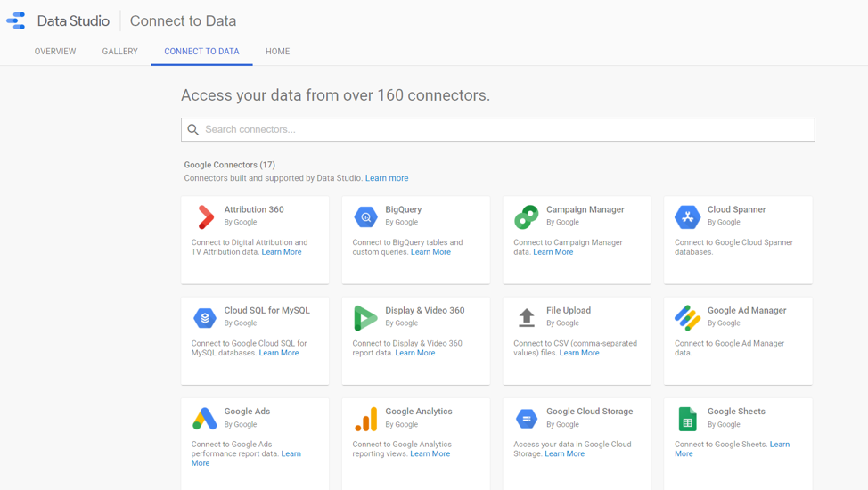This screenshot has height=490, width=868.
Task: Click Google Ad Manager description text
Action: click(x=729, y=347)
